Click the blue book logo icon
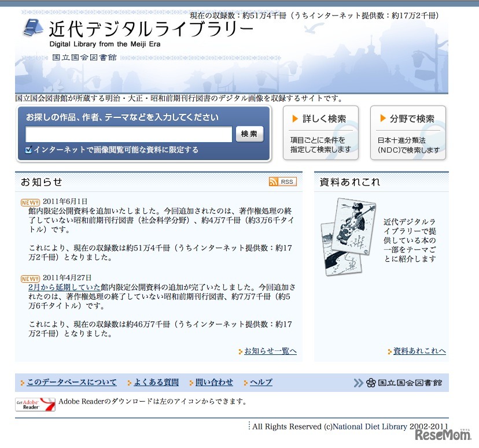The height and width of the screenshot is (448, 479). (x=34, y=28)
